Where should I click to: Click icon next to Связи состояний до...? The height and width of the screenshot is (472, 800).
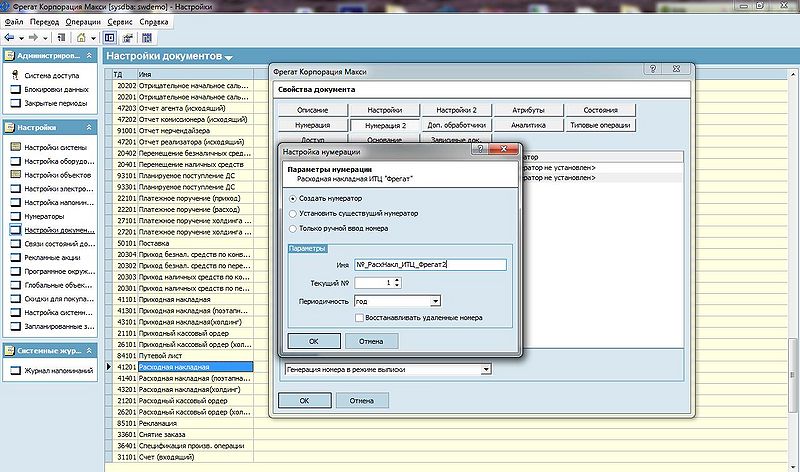point(16,243)
